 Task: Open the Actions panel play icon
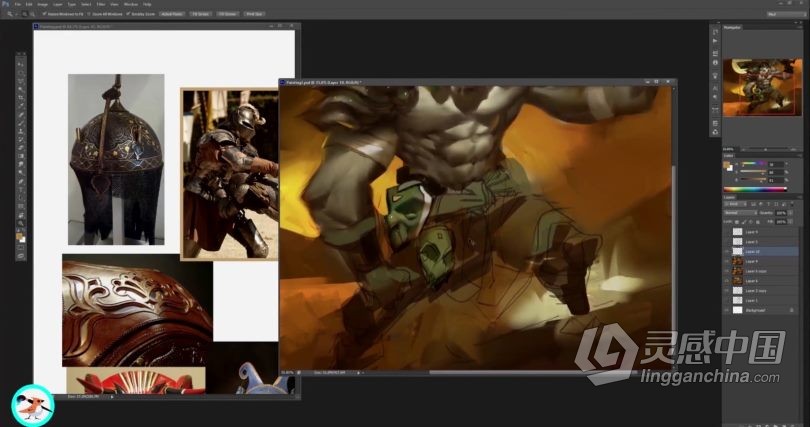pos(715,41)
